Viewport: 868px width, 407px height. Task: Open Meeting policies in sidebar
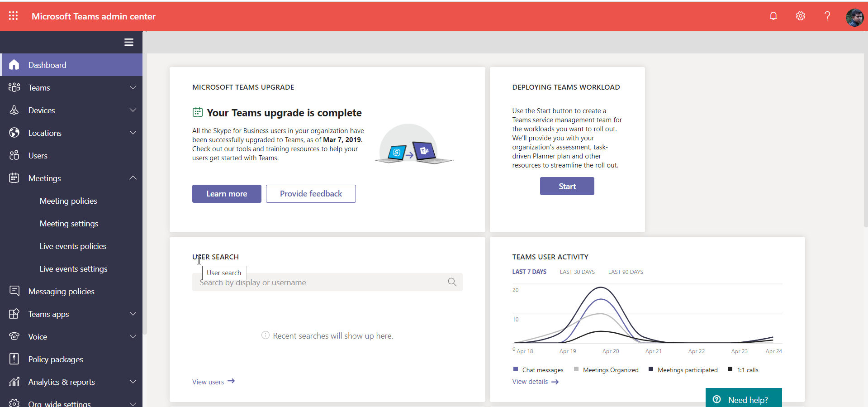(x=68, y=201)
